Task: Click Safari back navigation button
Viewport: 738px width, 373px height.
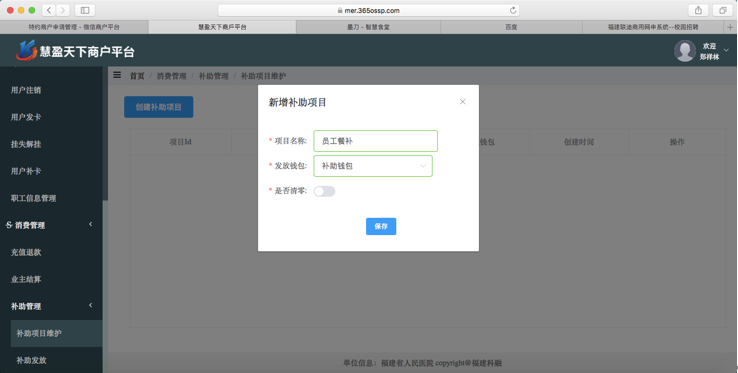Action: coord(49,10)
